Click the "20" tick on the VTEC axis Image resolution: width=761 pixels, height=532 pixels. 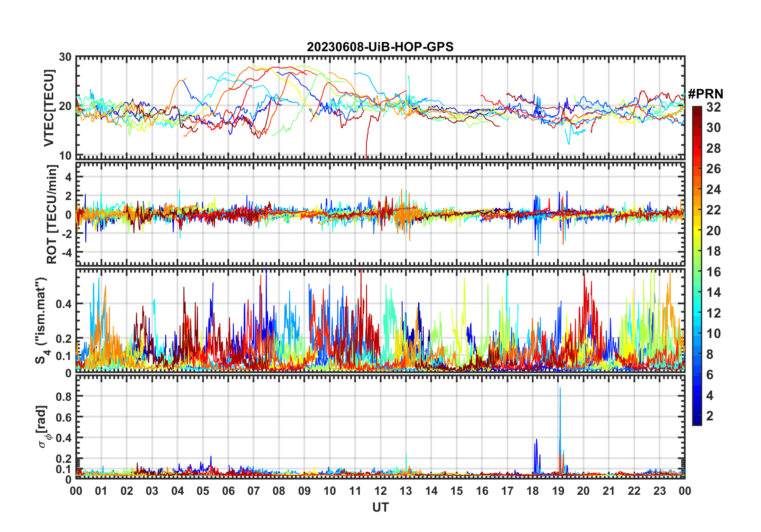pos(65,106)
